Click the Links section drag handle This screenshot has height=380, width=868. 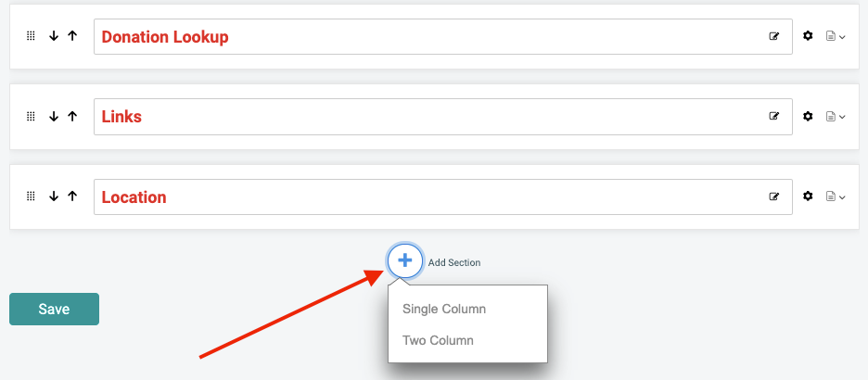pyautogui.click(x=31, y=116)
